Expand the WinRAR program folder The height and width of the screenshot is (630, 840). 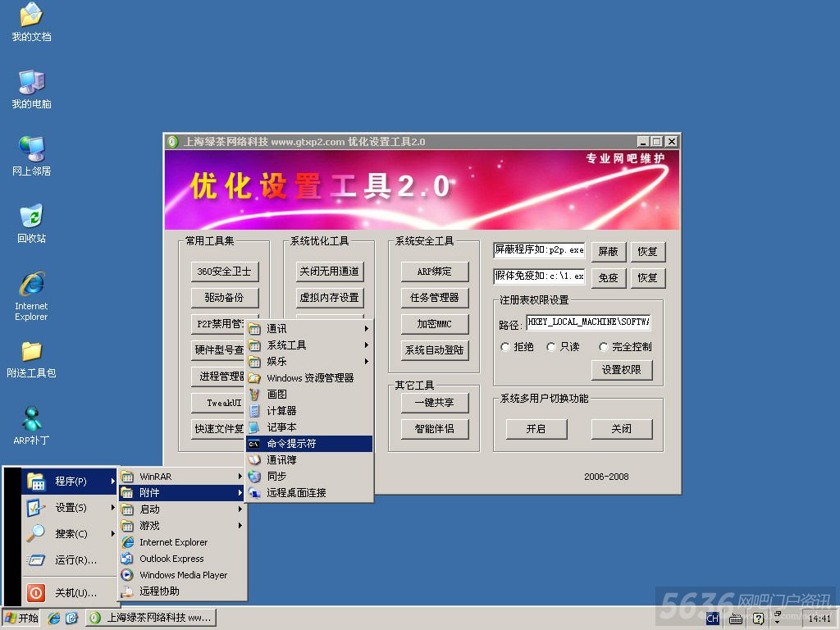tap(182, 477)
